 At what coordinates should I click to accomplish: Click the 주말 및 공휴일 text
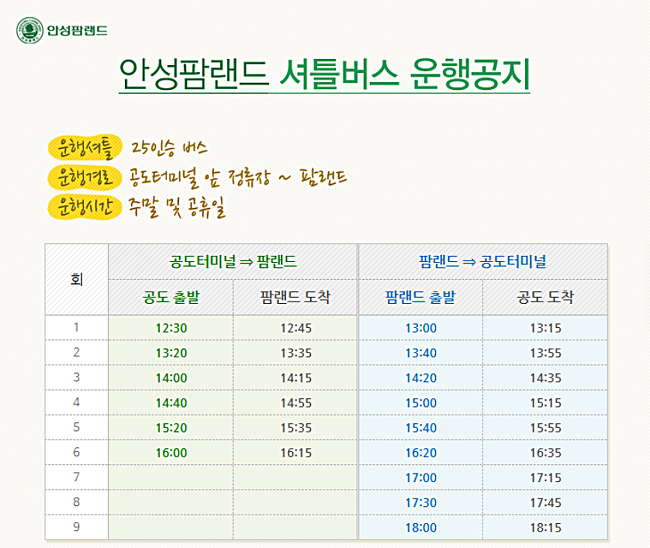click(x=177, y=207)
